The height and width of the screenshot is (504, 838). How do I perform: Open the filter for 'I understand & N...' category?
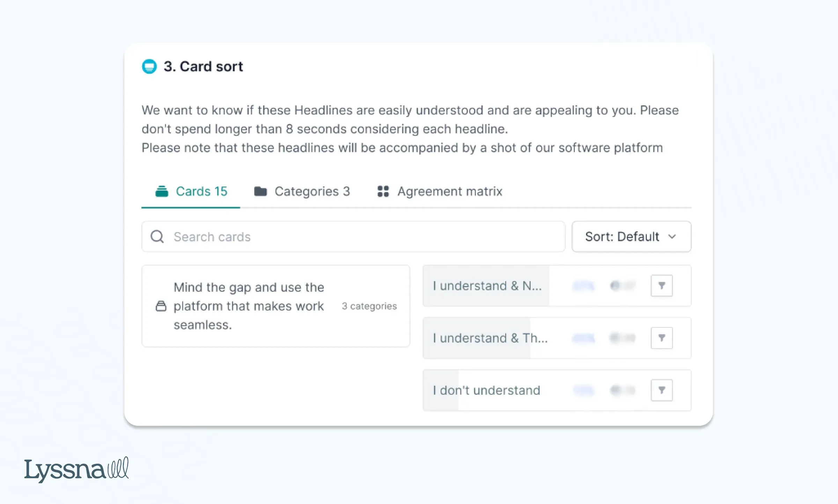click(662, 286)
